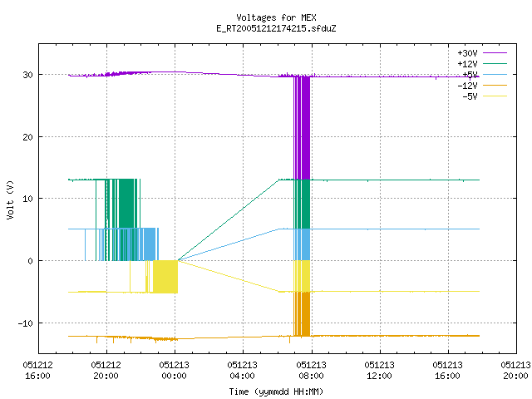The width and height of the screenshot is (532, 399).
Task: Click the y-axis tick label -10
Action: coord(26,323)
